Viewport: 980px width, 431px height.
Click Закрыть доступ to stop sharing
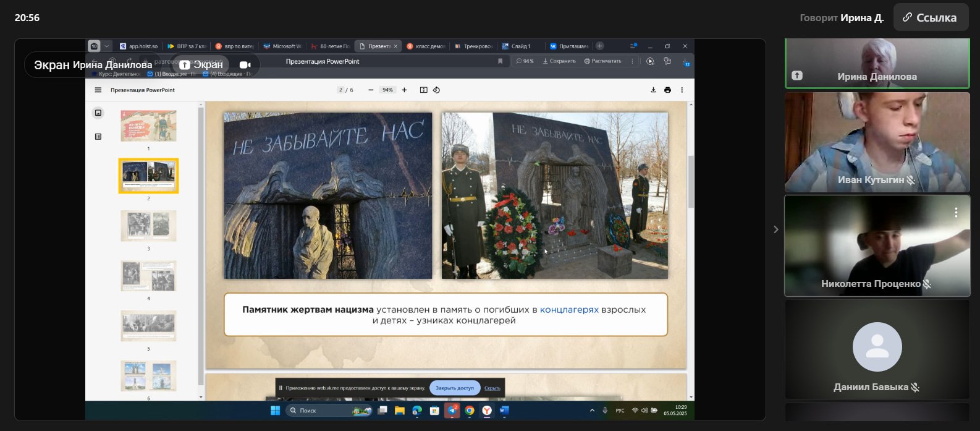point(455,388)
